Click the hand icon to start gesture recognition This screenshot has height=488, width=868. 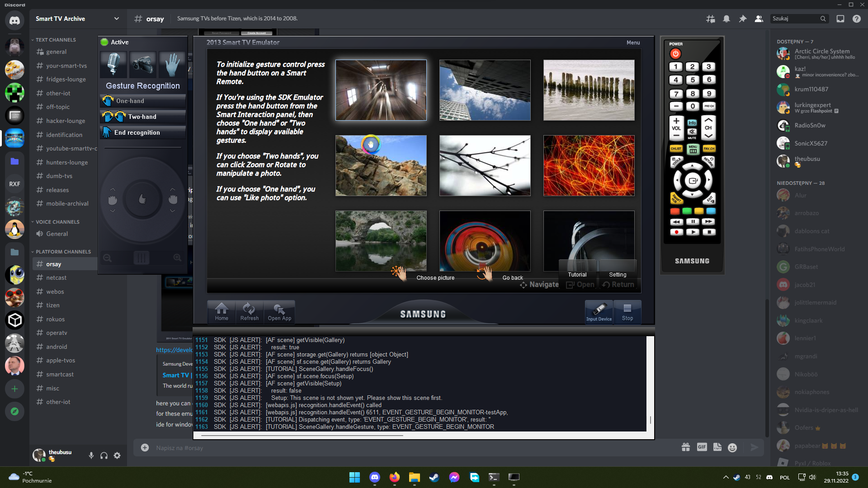[172, 65]
